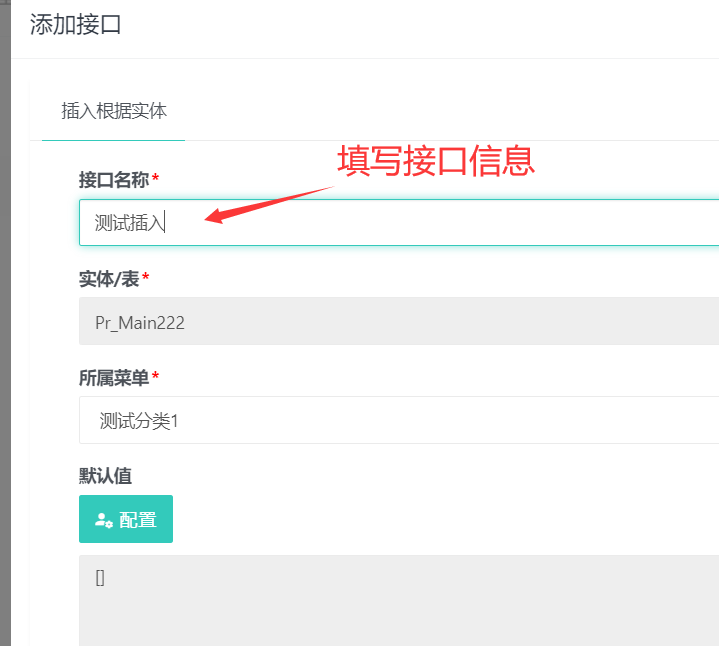Click the 默认值 label
Viewport: 719px width, 646px height.
coord(105,476)
